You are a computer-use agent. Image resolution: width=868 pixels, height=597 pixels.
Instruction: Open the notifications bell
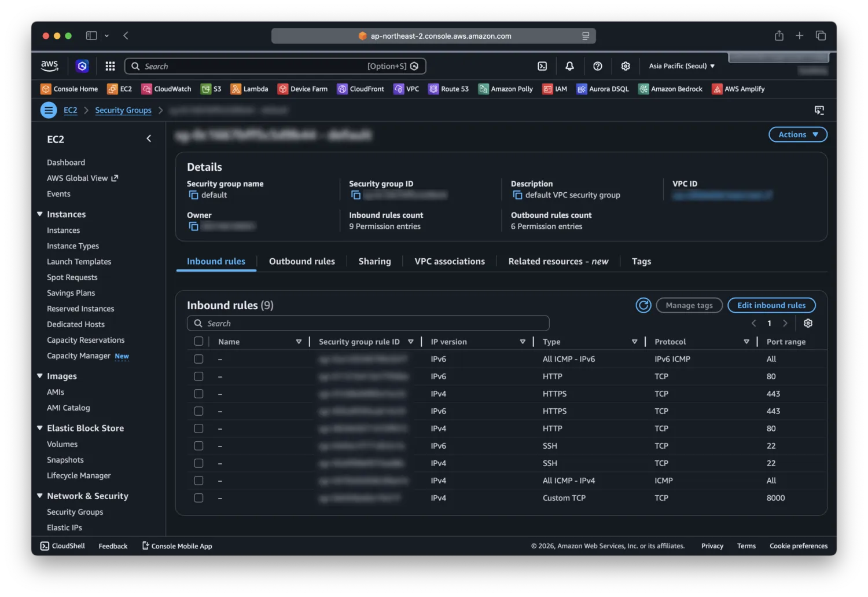(570, 66)
